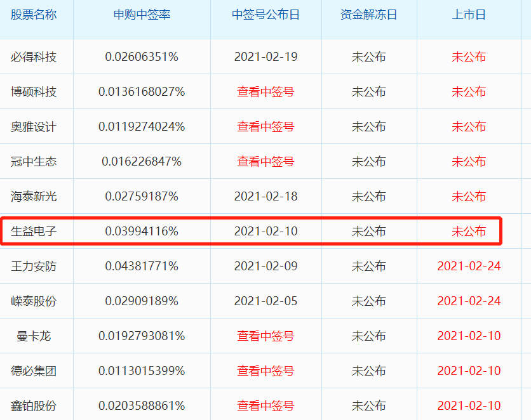Click announcement date 2021-02-19

point(265,57)
